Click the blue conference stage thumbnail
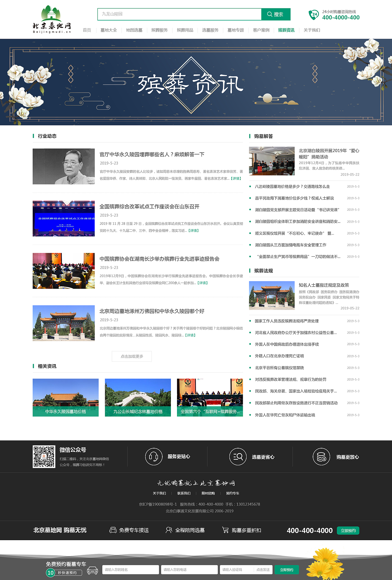Viewport: 392px width, 580px height. [64, 219]
